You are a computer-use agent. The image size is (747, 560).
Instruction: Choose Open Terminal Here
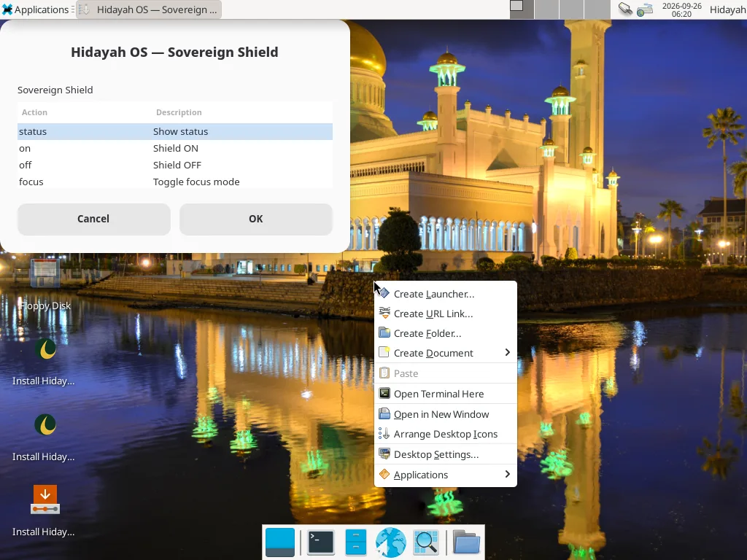(x=446, y=394)
